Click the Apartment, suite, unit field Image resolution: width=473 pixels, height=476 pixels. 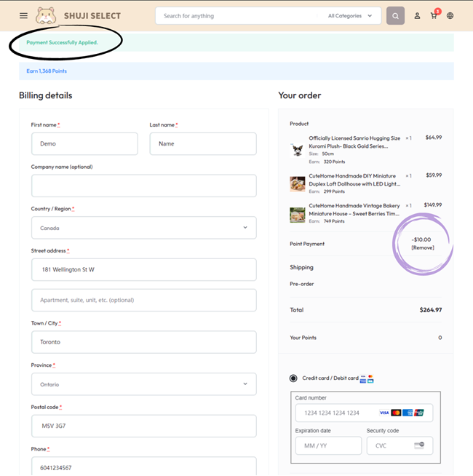[x=144, y=300]
